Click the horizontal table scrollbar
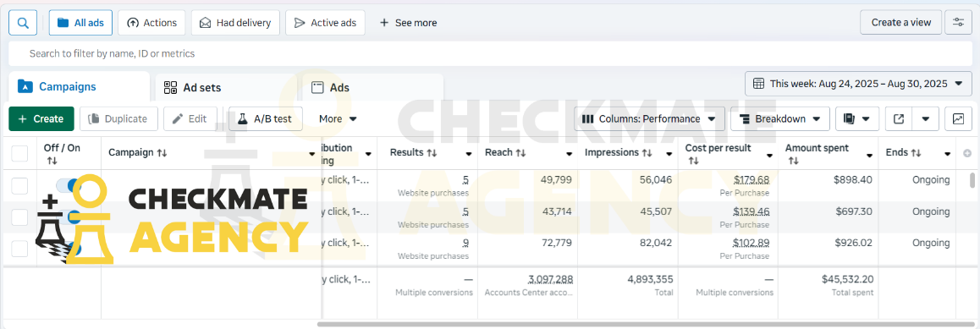 coord(646,324)
